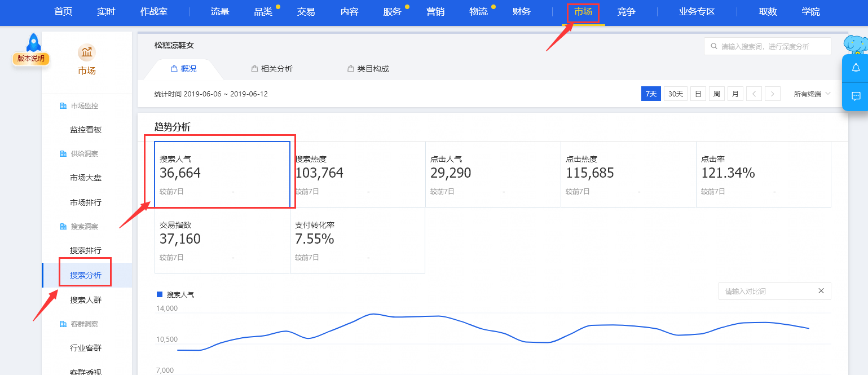Open the 品类 menu item
868x375 pixels.
click(263, 11)
